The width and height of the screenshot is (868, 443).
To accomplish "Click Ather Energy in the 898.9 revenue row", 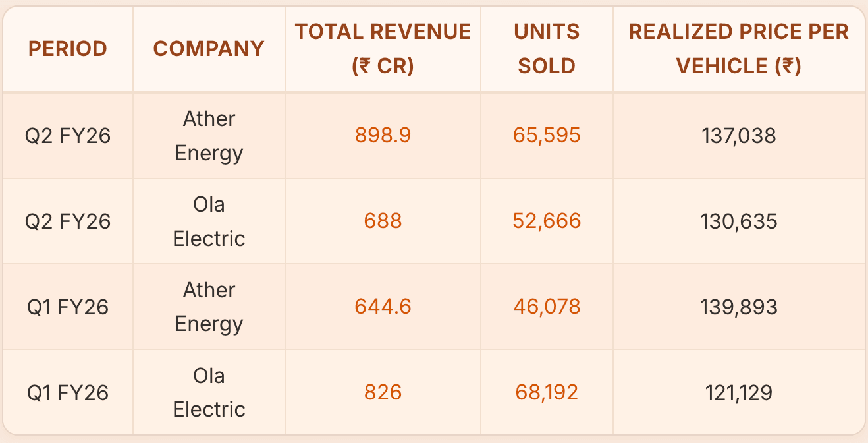I will click(x=209, y=136).
